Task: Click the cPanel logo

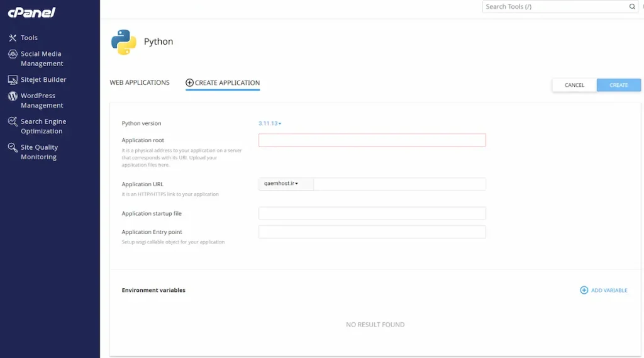Action: [31, 13]
